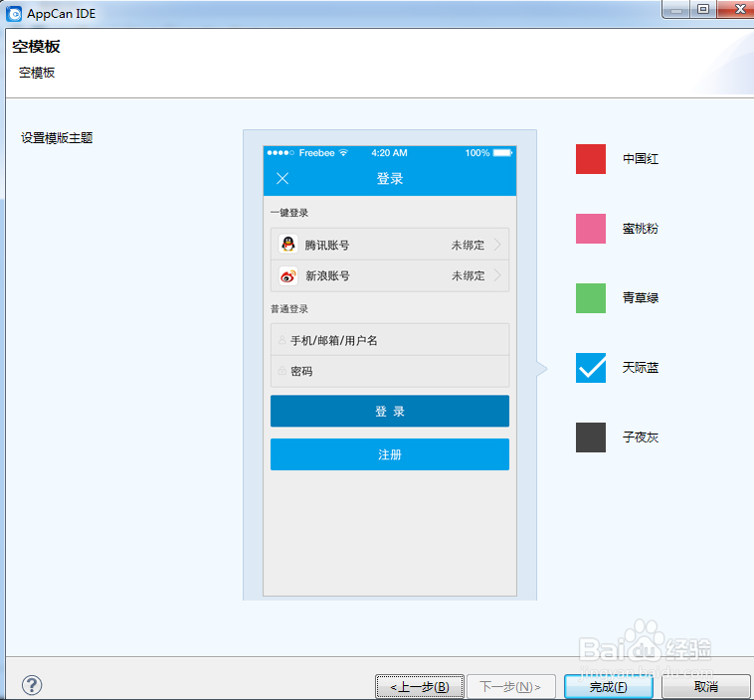Click the X close icon in the preview header
The width and height of the screenshot is (754, 700).
coord(283,178)
